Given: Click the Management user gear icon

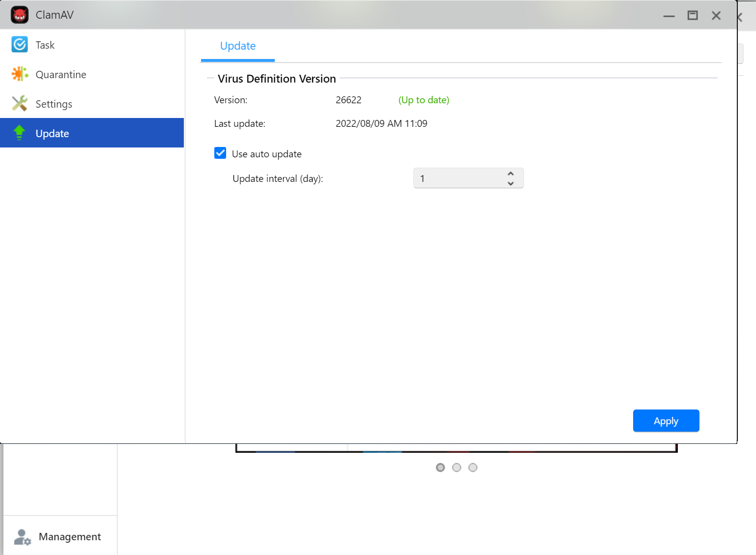Looking at the screenshot, I should 22,537.
